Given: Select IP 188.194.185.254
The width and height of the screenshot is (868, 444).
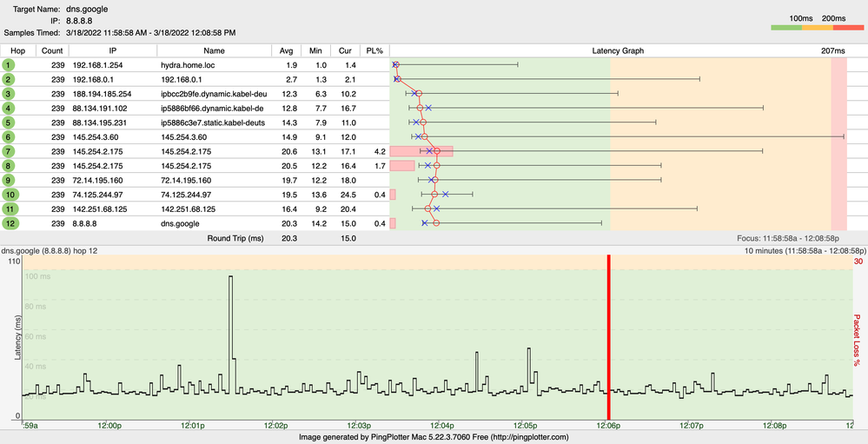Looking at the screenshot, I should pyautogui.click(x=102, y=94).
